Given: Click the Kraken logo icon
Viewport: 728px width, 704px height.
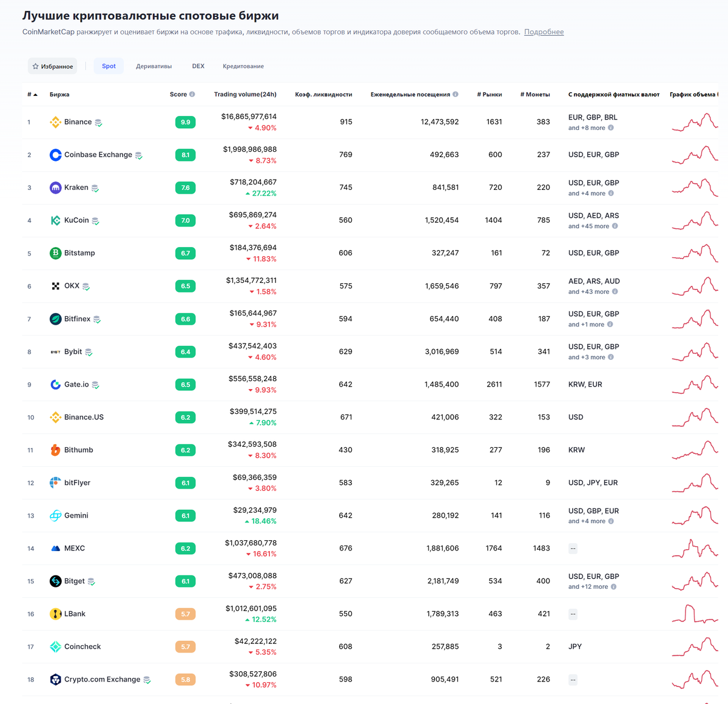Looking at the screenshot, I should click(55, 188).
